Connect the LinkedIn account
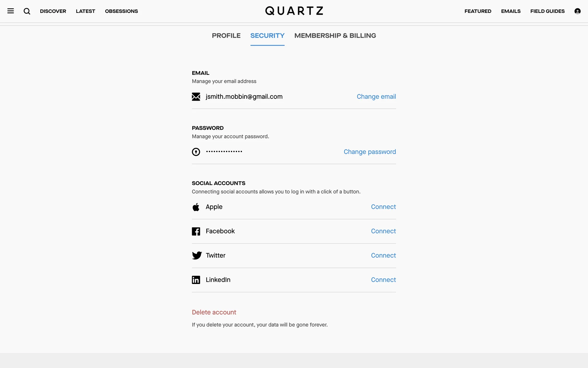Screen dimensions: 588x368 383,280
